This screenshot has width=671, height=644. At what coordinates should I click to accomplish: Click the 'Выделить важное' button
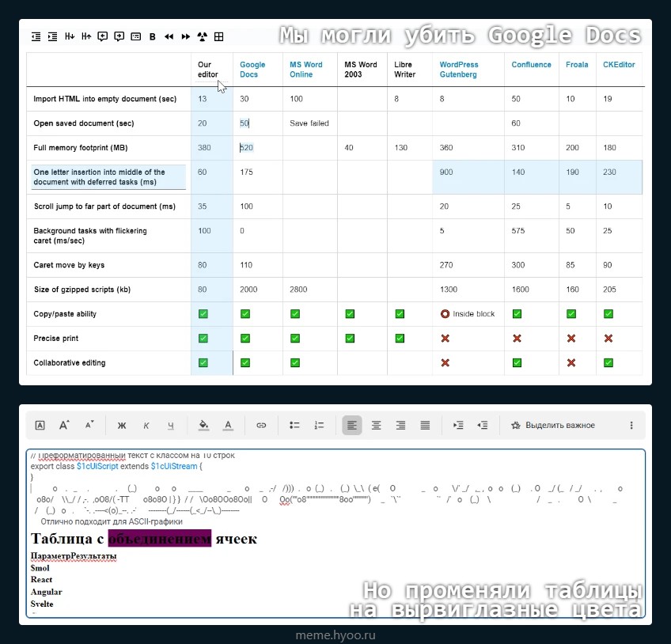(x=552, y=426)
